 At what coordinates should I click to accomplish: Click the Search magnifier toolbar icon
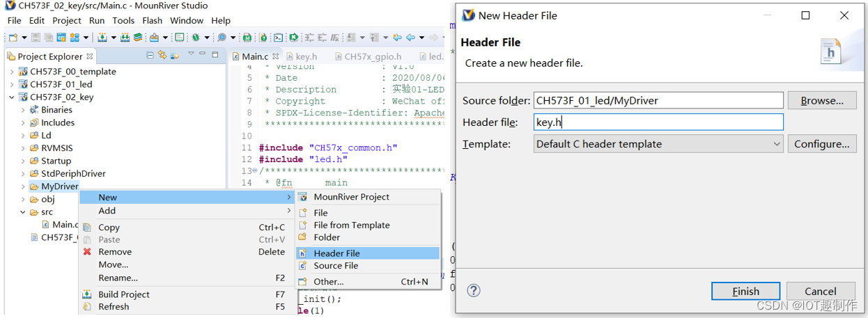(222, 38)
